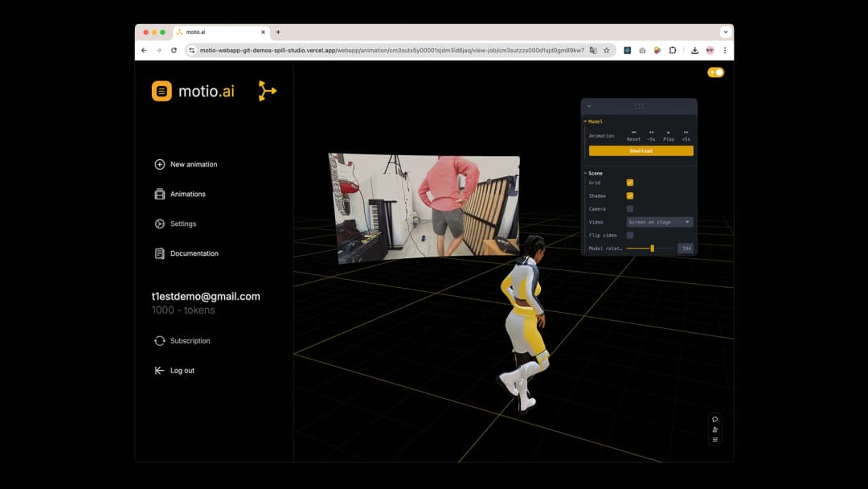
Task: Reset the animation to start
Action: (633, 135)
